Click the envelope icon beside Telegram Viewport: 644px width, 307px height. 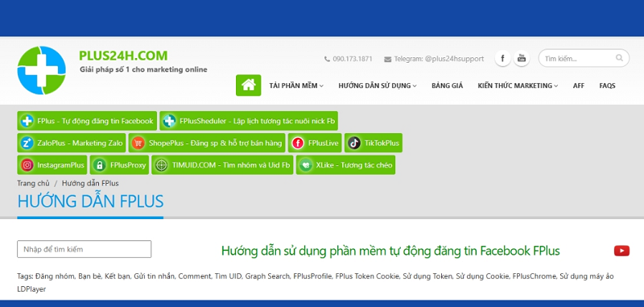(x=388, y=59)
